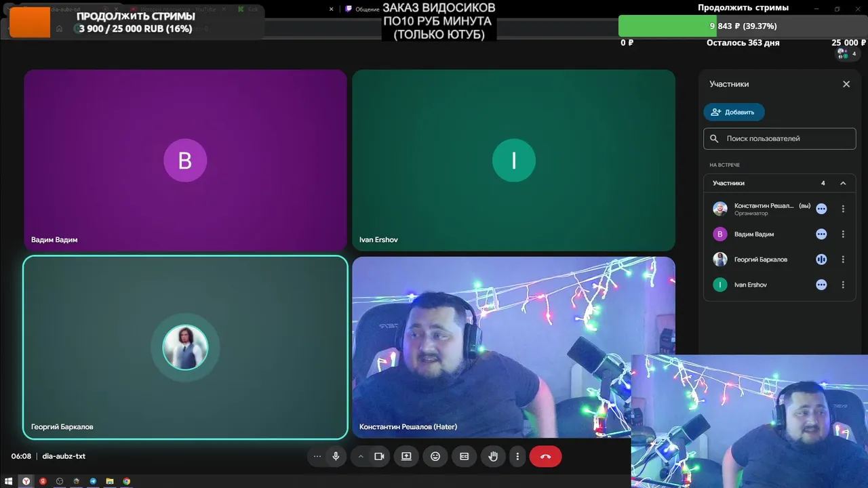Click the green donation goal progress bar
Viewport: 868px width, 488px height.
click(x=667, y=26)
